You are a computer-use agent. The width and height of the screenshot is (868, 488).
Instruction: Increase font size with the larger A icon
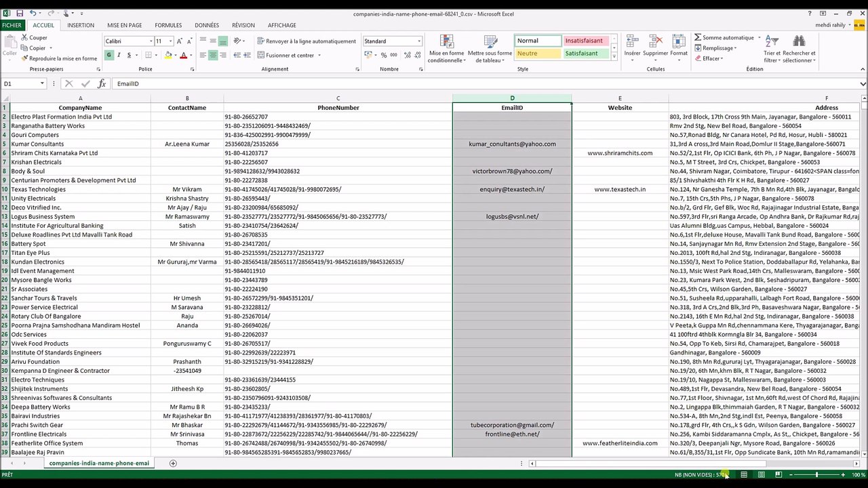(x=180, y=41)
